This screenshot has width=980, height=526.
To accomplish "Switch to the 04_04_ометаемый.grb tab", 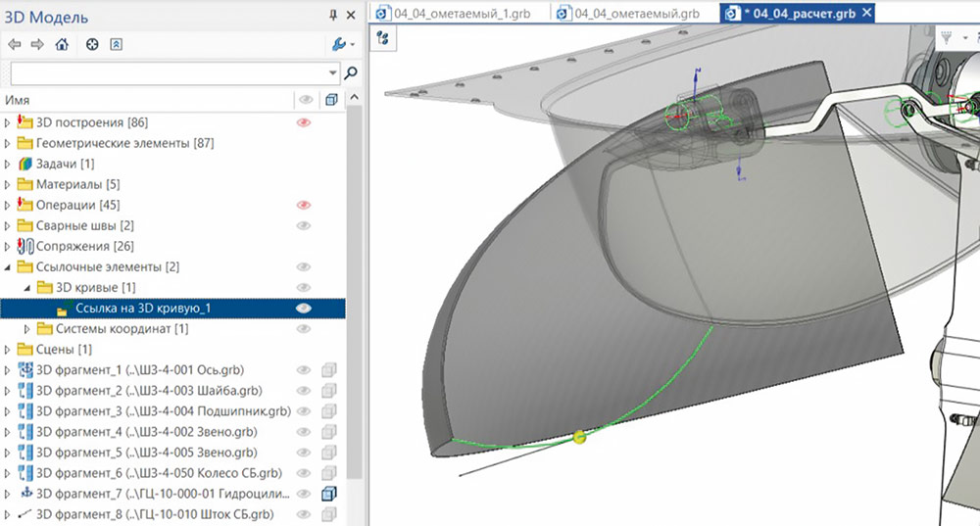I will point(636,13).
